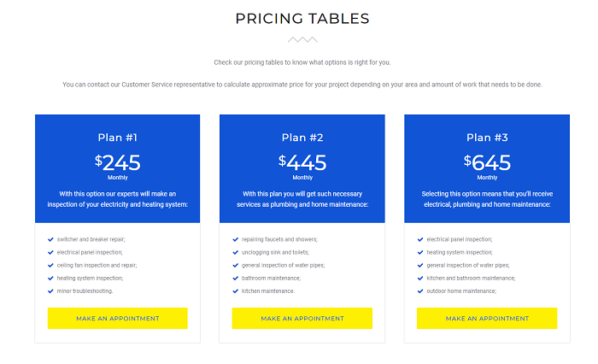This screenshot has height=364, width=598.
Task: Click checkmark next to ceiling fan inspection
Action: 50,265
